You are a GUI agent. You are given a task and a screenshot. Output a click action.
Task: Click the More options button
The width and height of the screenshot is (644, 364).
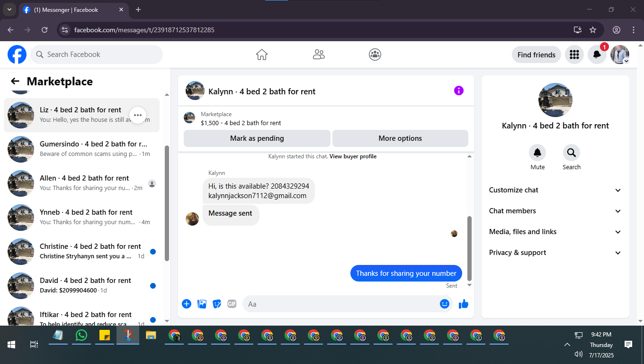[400, 138]
